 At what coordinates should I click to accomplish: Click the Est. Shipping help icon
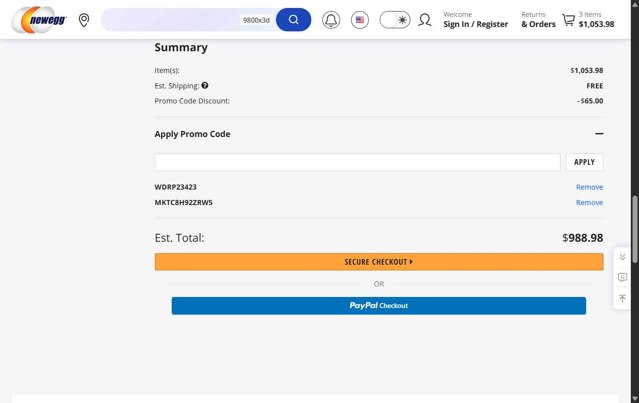pyautogui.click(x=205, y=86)
